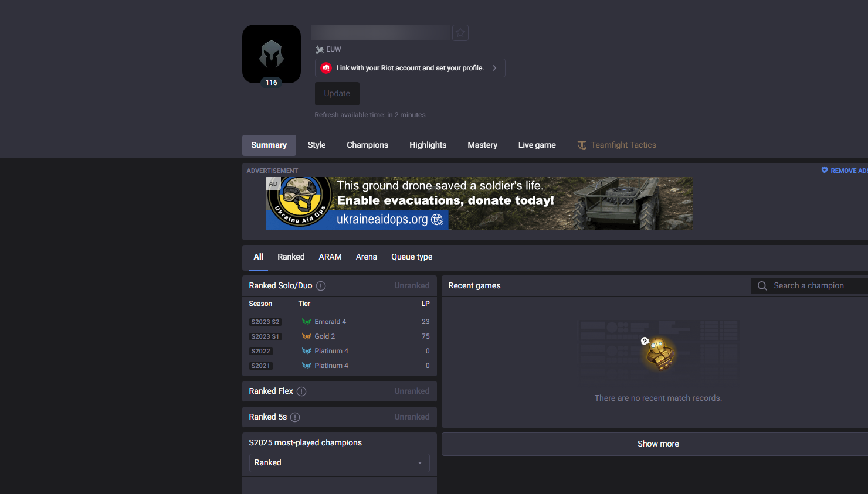
Task: Open the Queue type dropdown
Action: [412, 257]
